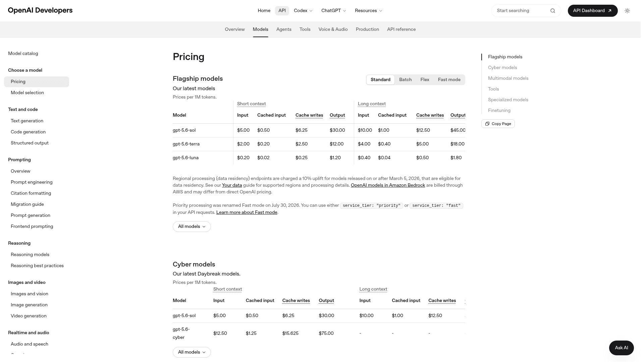This screenshot has width=644, height=362.
Task: Expand the Codex dropdown menu
Action: pyautogui.click(x=303, y=11)
